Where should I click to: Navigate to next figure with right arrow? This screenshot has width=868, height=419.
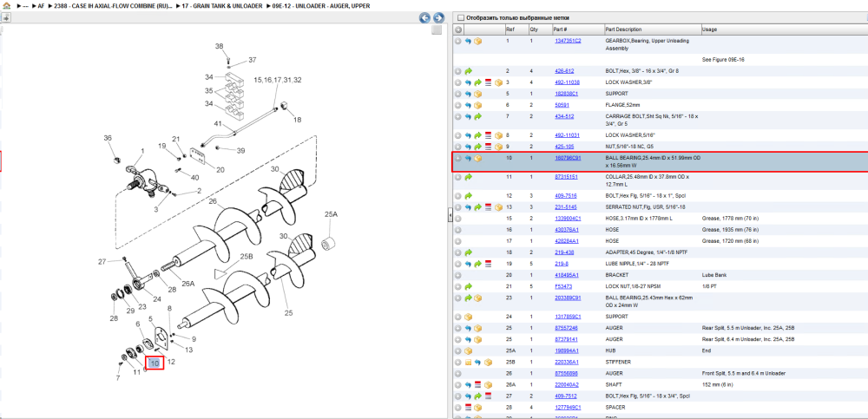click(438, 17)
